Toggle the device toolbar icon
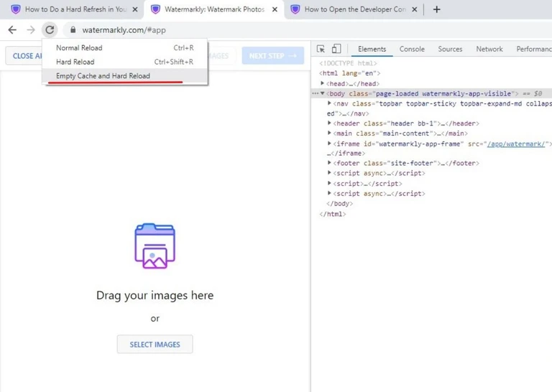This screenshot has height=392, width=552. click(336, 49)
